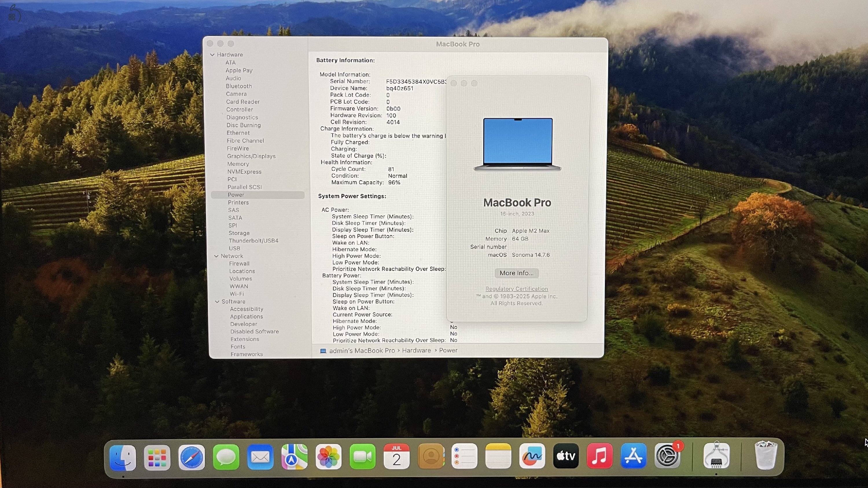Image resolution: width=868 pixels, height=488 pixels.
Task: Select Disabled Software in sidebar
Action: click(254, 332)
